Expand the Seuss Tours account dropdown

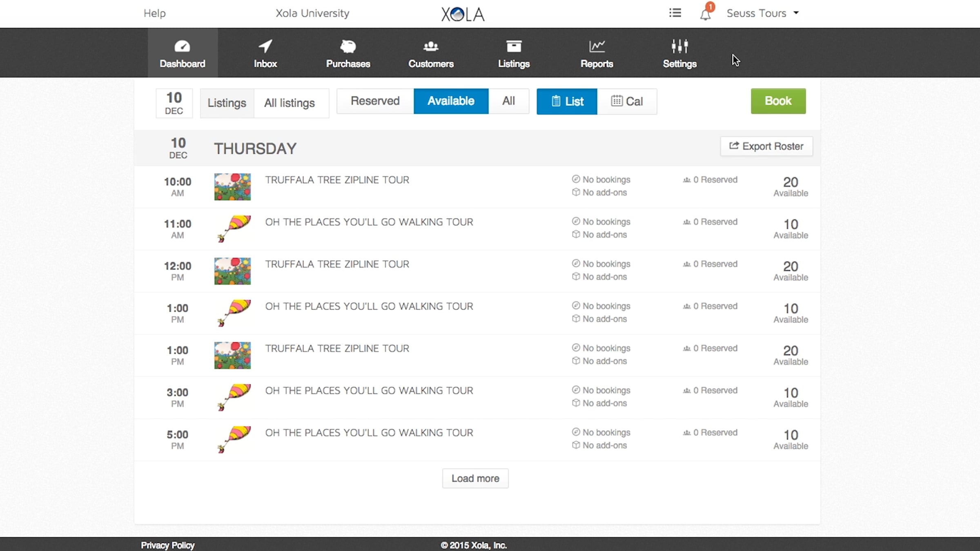[762, 13]
